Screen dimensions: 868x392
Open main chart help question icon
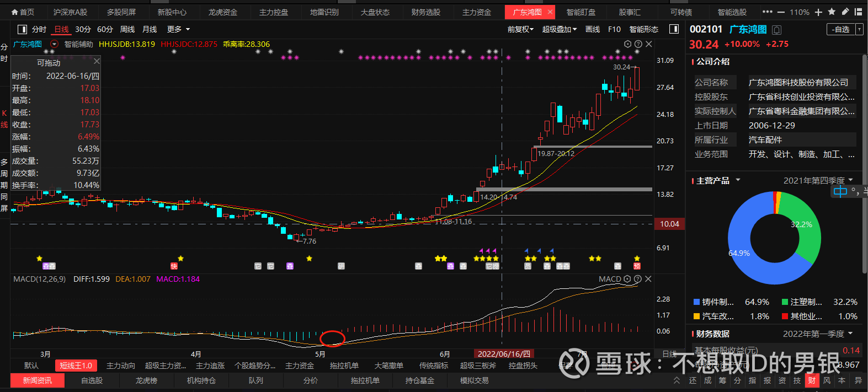638,44
